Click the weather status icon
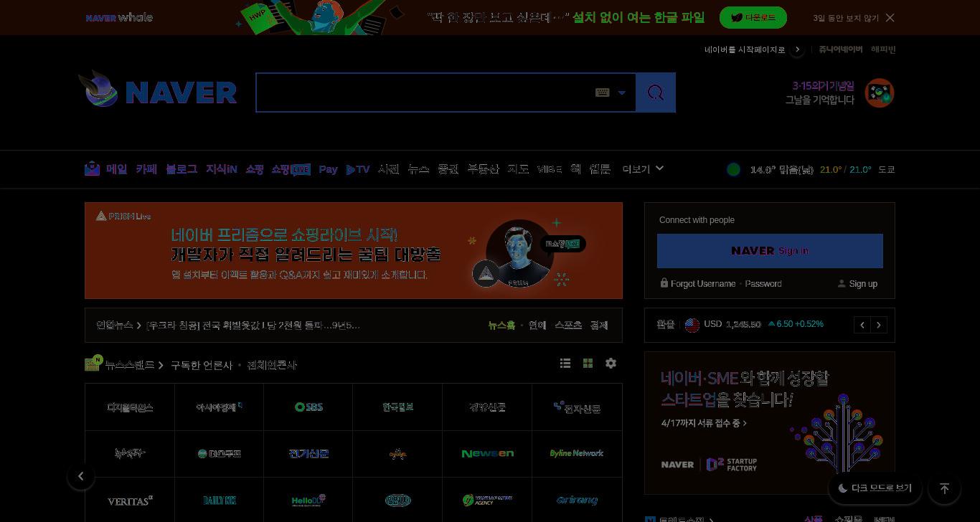This screenshot has width=980, height=522. (x=733, y=169)
